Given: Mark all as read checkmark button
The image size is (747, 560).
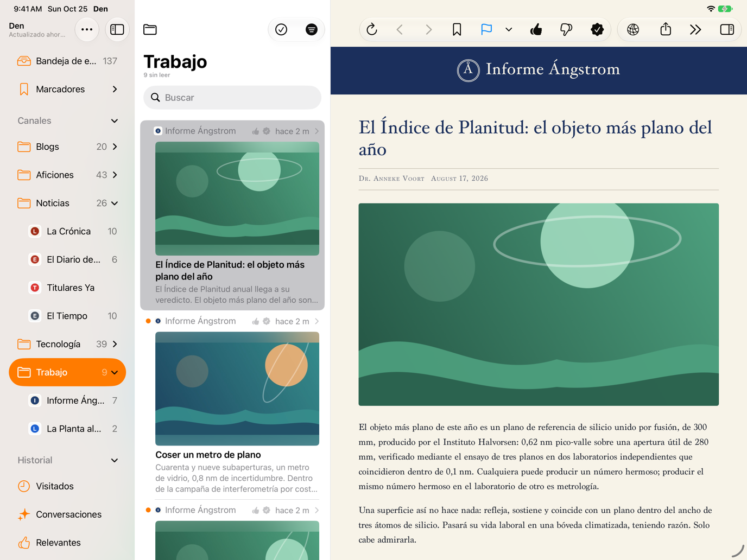Looking at the screenshot, I should click(281, 29).
